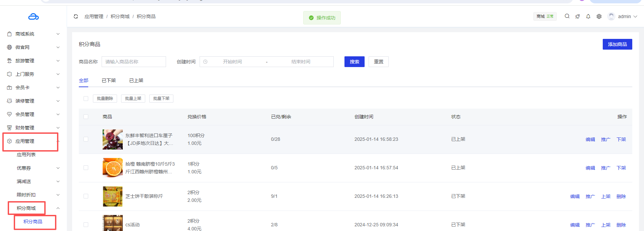
Task: Select checkbox for 拾橙 赣南脐橙 product row
Action: point(86,168)
